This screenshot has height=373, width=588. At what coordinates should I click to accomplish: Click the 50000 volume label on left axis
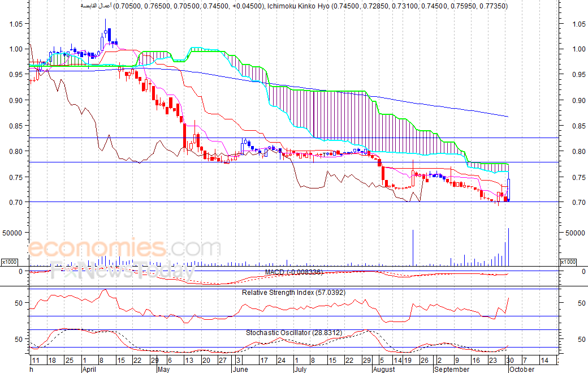click(x=12, y=233)
